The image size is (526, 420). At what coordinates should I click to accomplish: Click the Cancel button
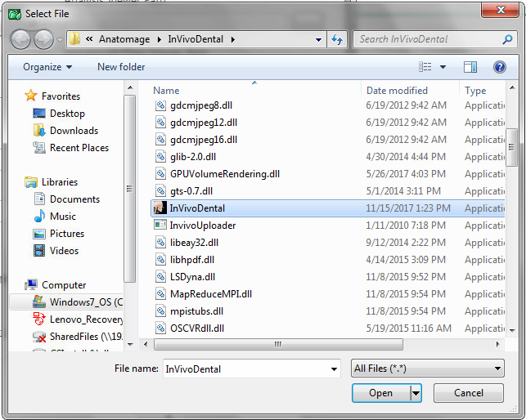[468, 393]
